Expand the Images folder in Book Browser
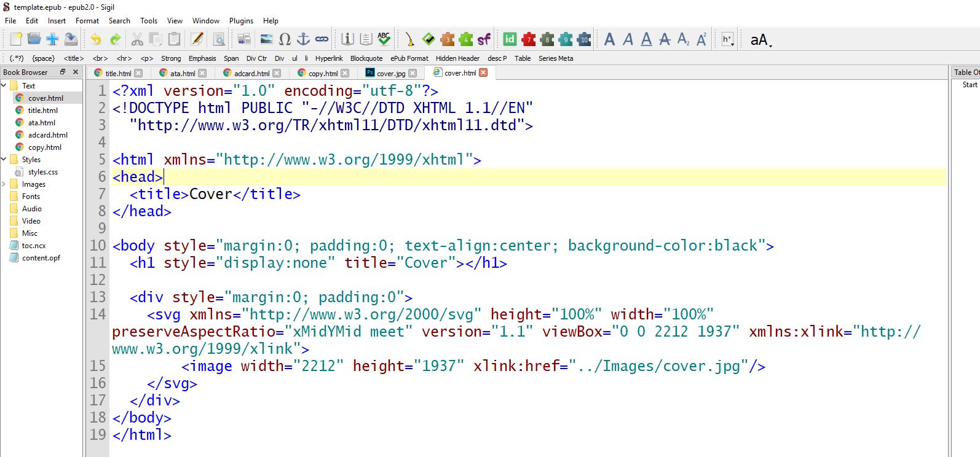Viewport: 980px width, 457px height. 4,184
